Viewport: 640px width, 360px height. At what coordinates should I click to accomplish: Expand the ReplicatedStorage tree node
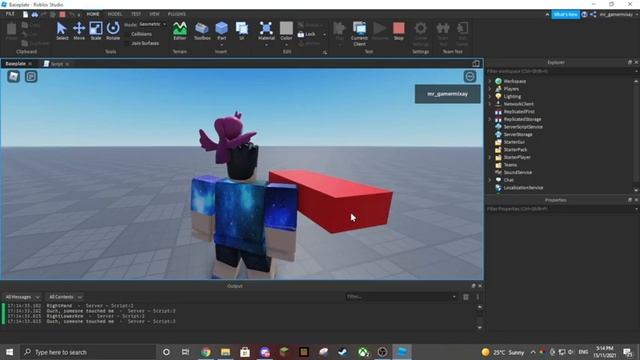click(489, 119)
